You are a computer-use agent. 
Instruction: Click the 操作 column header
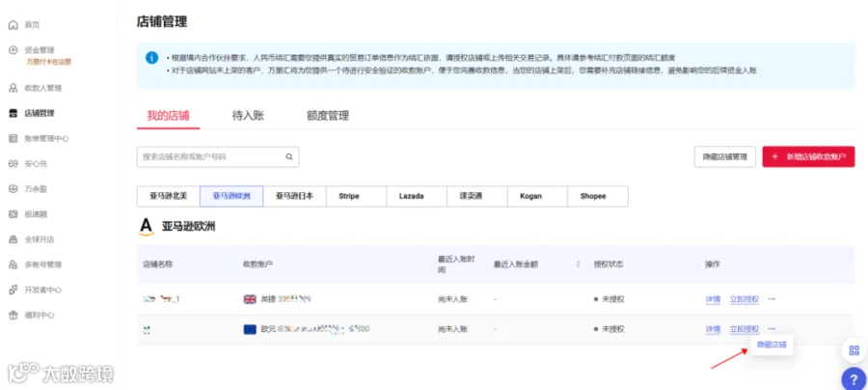click(713, 265)
